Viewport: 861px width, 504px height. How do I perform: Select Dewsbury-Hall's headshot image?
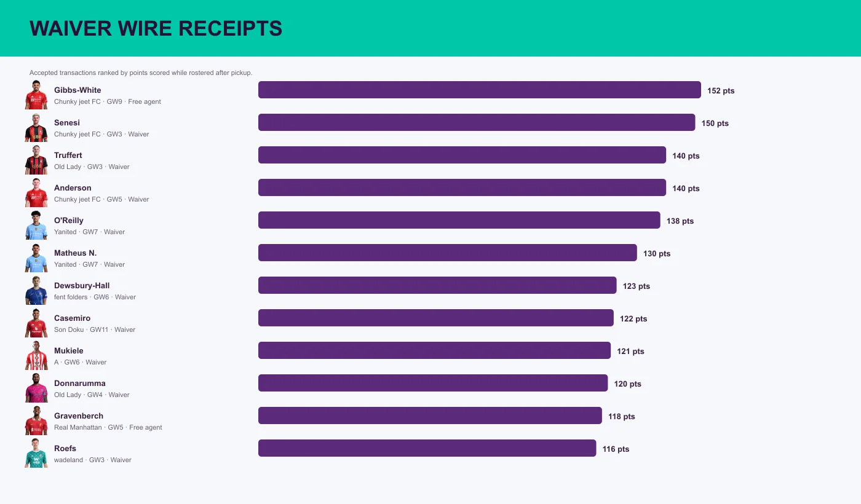click(36, 290)
